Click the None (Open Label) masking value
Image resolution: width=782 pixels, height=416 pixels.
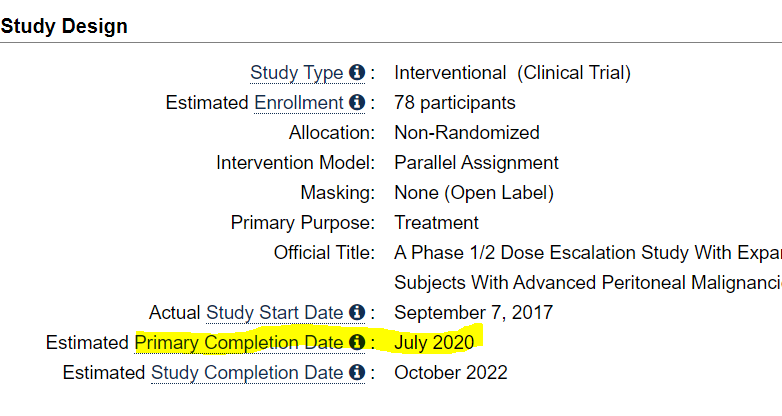click(474, 193)
